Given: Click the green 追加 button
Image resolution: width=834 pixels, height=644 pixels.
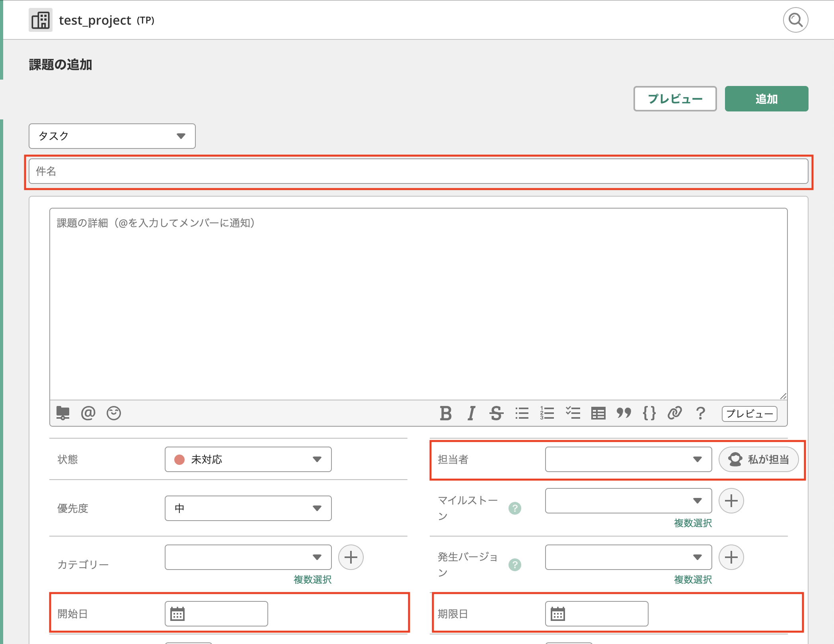Looking at the screenshot, I should (x=766, y=99).
